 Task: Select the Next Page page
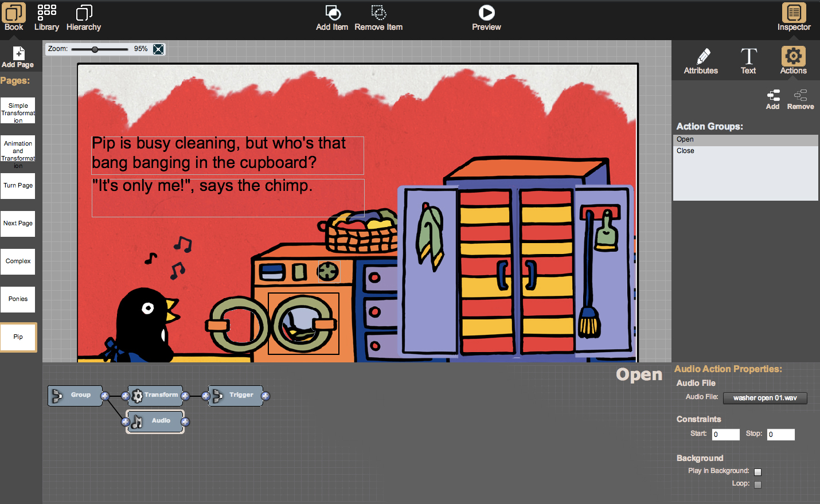click(x=18, y=224)
